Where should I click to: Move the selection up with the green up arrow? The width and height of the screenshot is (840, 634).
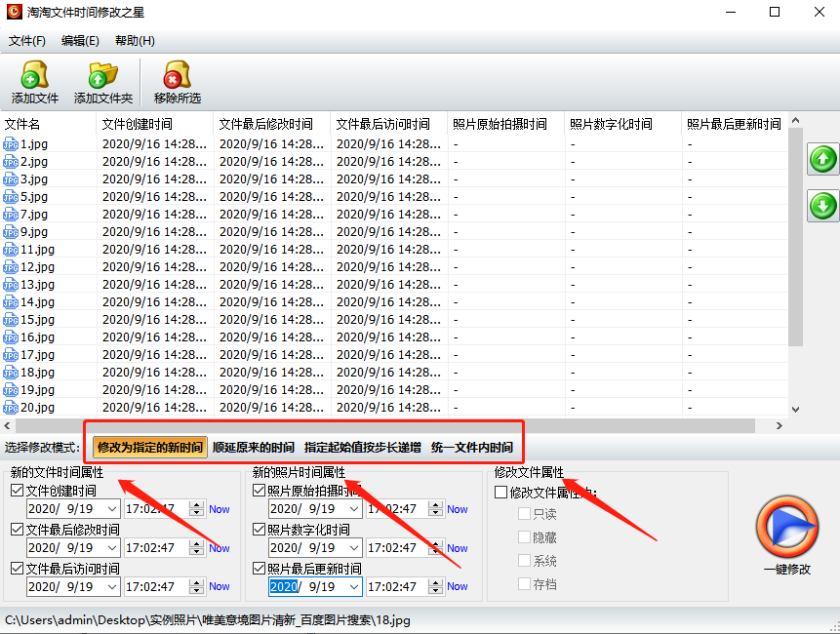point(822,159)
